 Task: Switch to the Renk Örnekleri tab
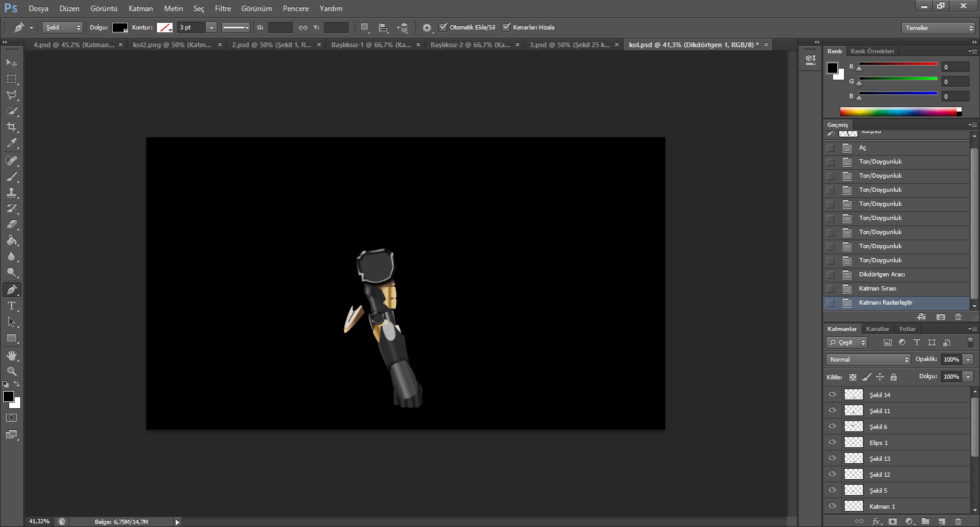click(872, 51)
